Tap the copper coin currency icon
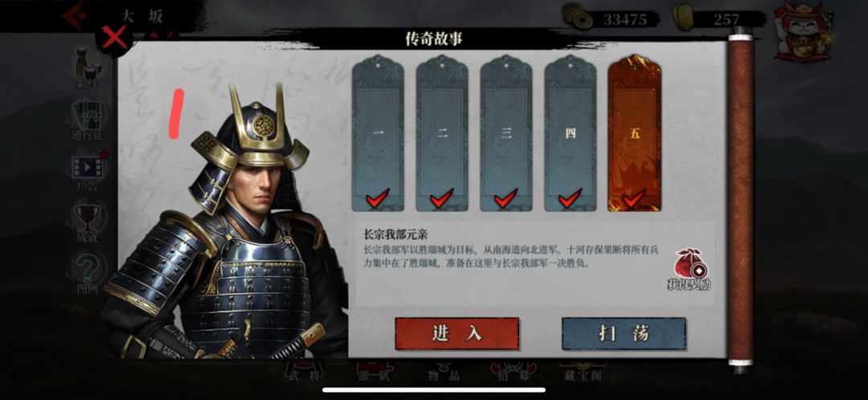The width and height of the screenshot is (868, 400). point(576,17)
